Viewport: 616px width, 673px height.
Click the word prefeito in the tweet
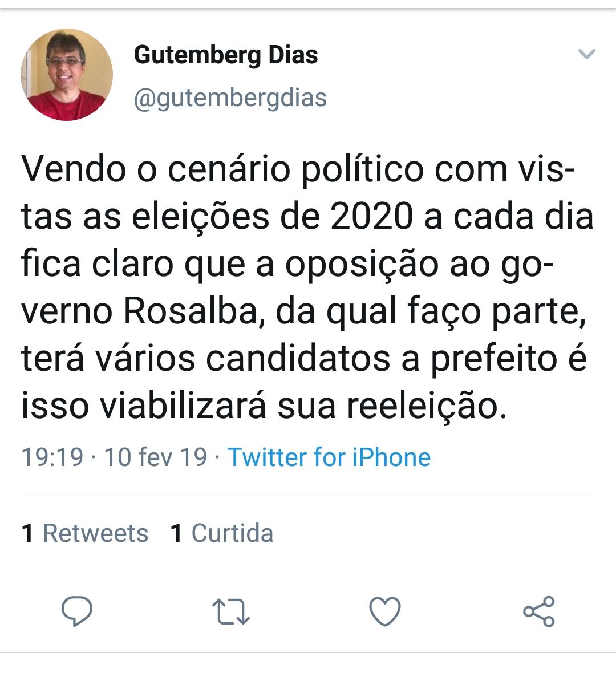[493, 359]
